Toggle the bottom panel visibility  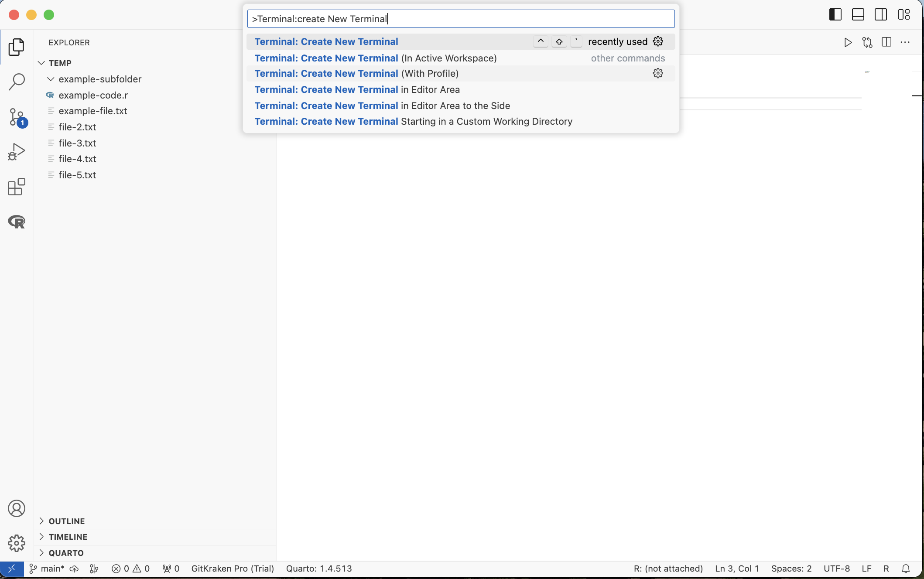tap(858, 14)
